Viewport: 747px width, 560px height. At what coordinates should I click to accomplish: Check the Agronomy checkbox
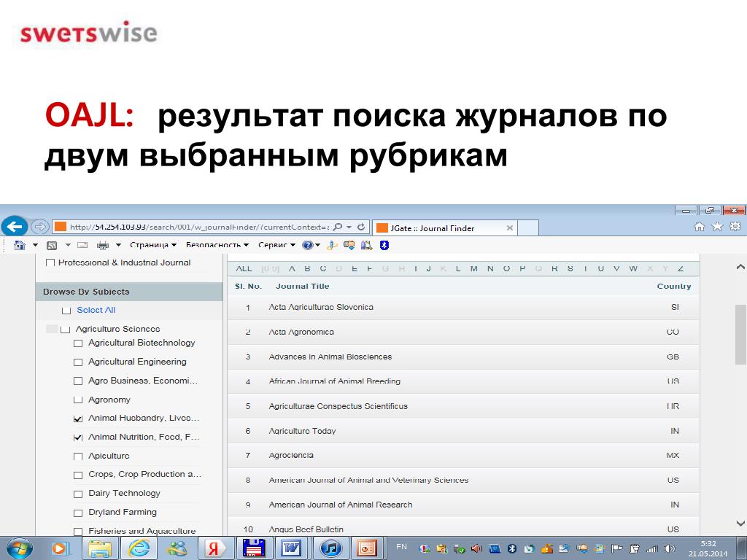(78, 400)
